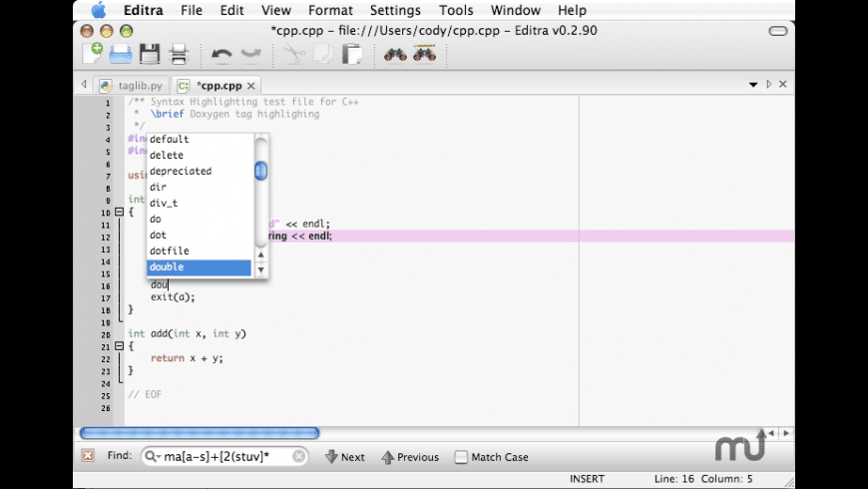The height and width of the screenshot is (489, 868).
Task: Open the Edit menu
Action: [231, 10]
